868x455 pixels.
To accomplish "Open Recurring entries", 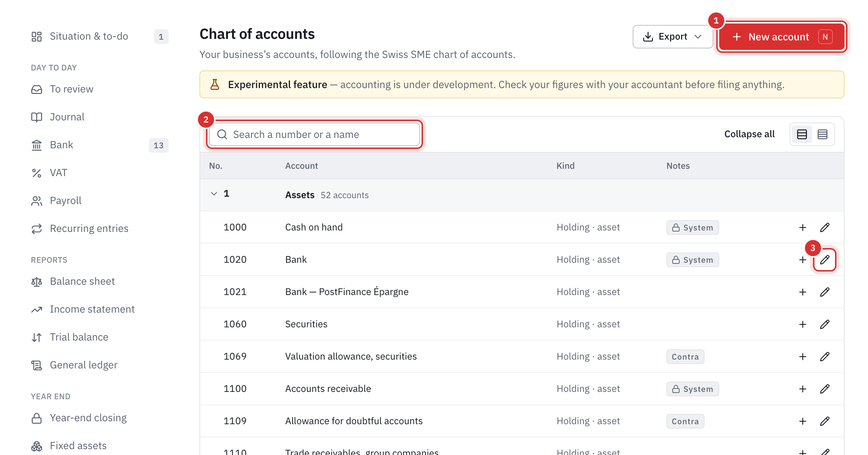I will tap(100, 229).
